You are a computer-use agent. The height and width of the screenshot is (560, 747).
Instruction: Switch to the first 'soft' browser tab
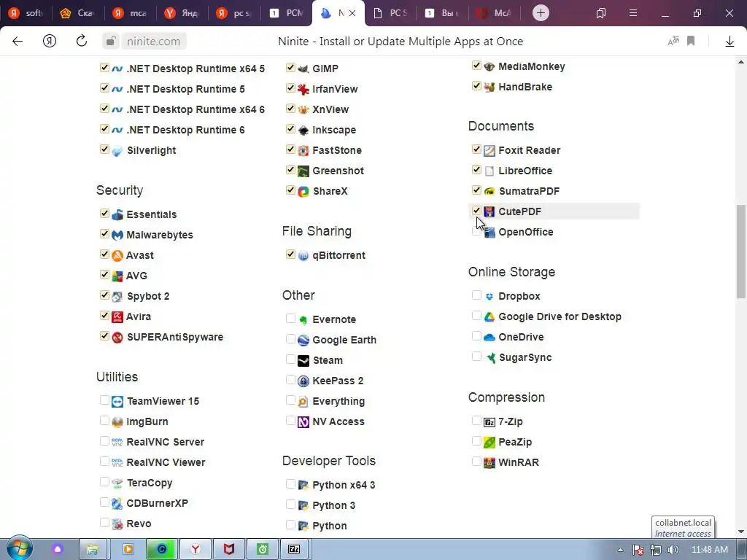click(x=26, y=13)
